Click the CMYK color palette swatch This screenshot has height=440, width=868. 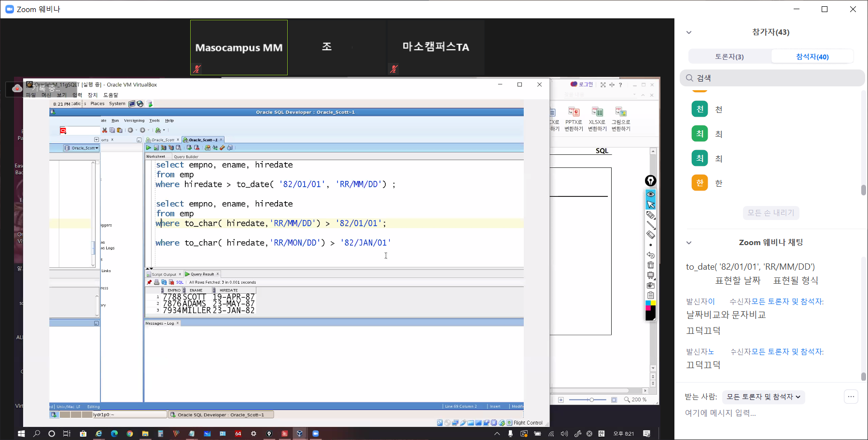pyautogui.click(x=651, y=305)
